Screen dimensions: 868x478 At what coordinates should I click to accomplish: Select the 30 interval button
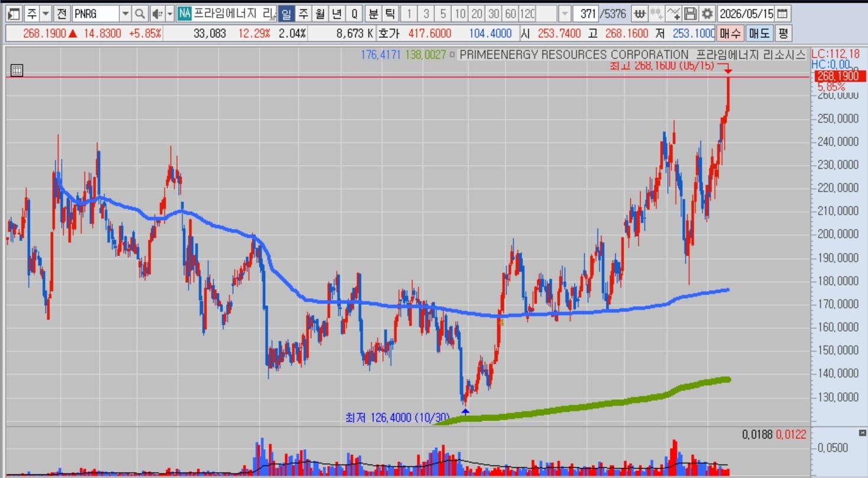coord(493,13)
